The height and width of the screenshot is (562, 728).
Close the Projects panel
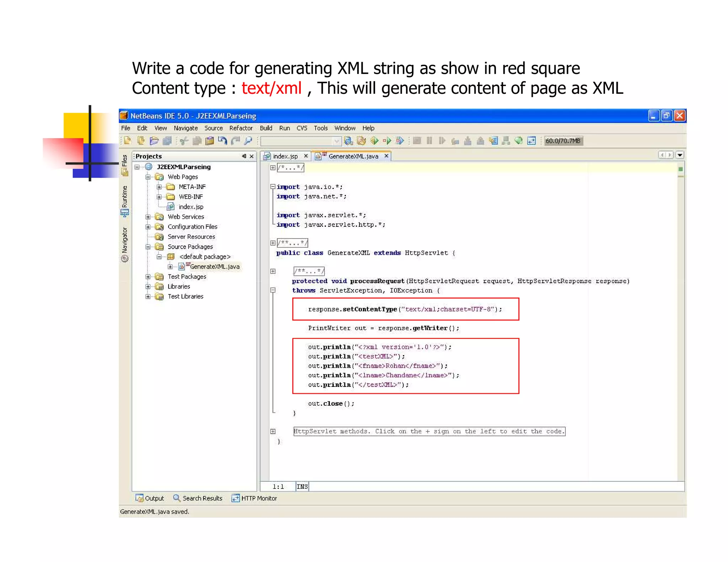click(x=252, y=156)
